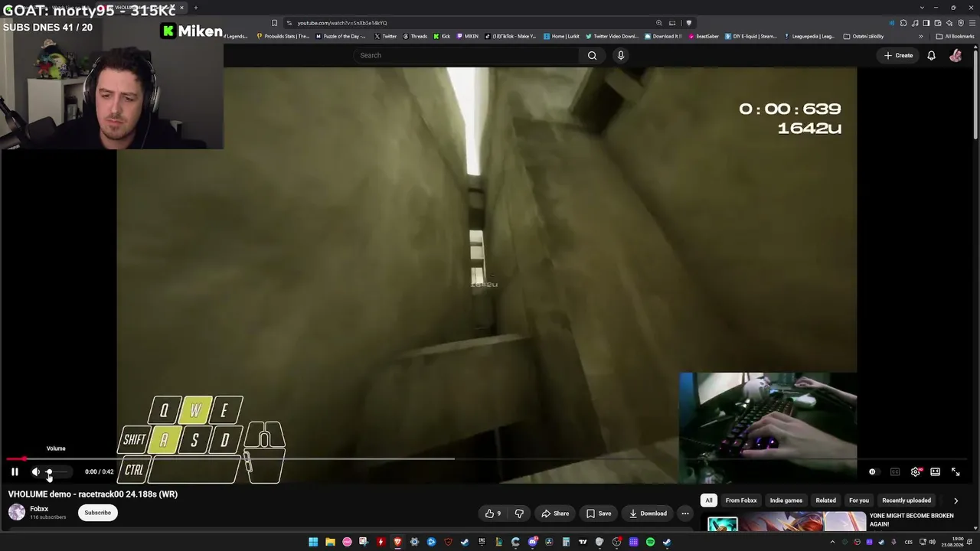Viewport: 980px width, 551px height.
Task: Bookmark this page in the address bar
Action: click(274, 23)
